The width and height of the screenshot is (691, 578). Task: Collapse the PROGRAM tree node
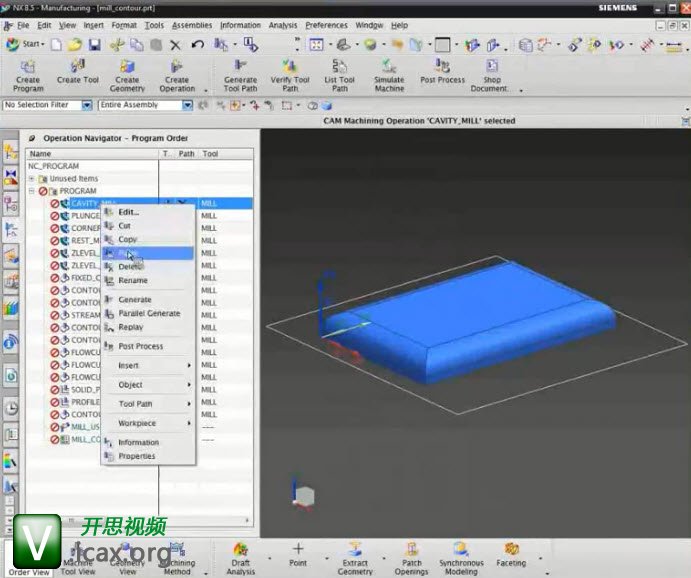(x=32, y=190)
